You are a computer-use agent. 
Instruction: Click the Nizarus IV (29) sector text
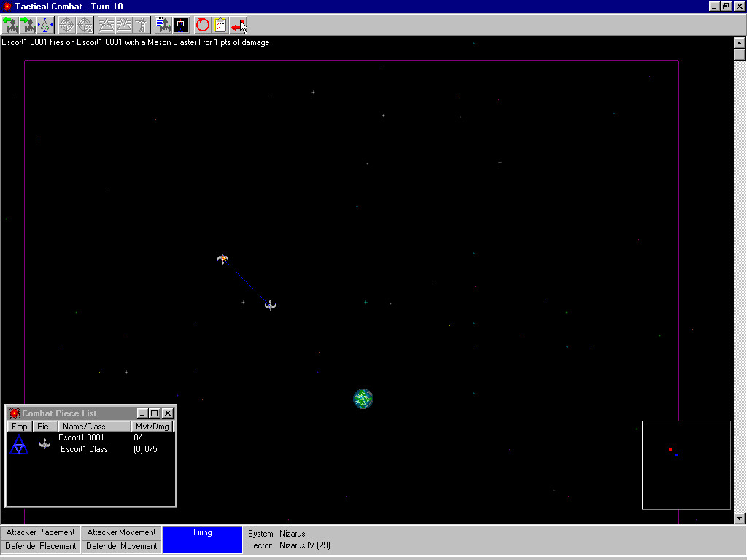(304, 545)
